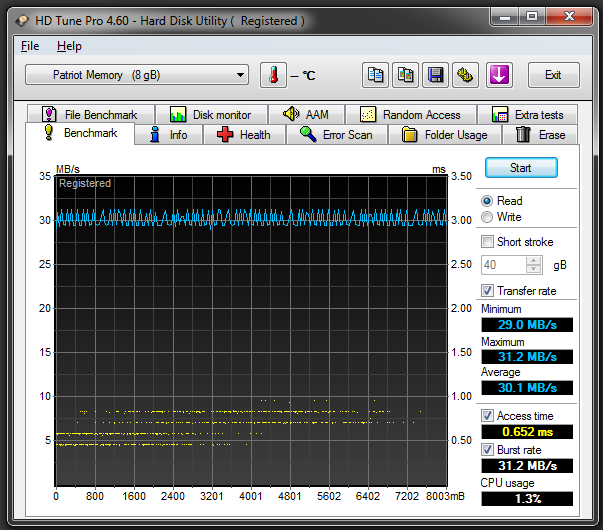Click the purple down-arrow icon
The width and height of the screenshot is (603, 530).
click(499, 75)
